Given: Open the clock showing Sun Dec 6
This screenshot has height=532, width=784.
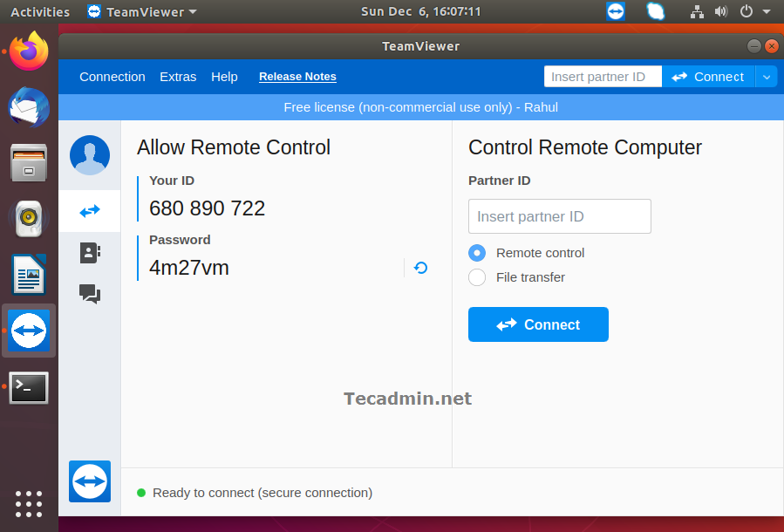Looking at the screenshot, I should pos(421,11).
